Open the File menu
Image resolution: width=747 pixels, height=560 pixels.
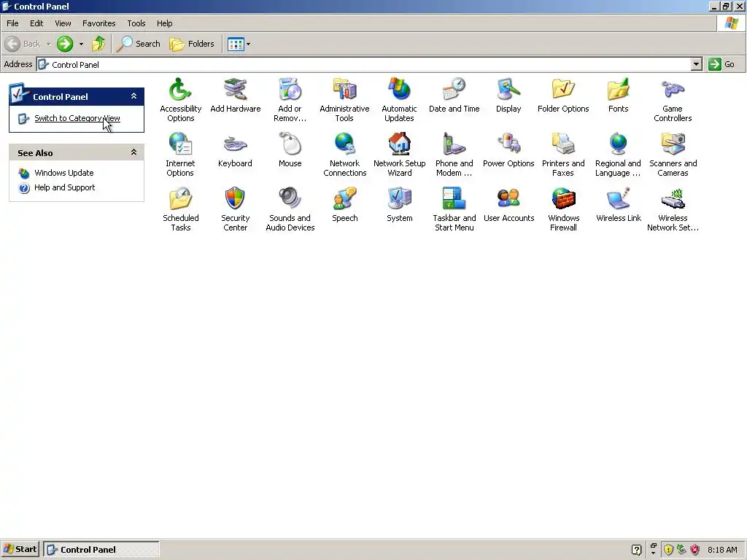[12, 23]
